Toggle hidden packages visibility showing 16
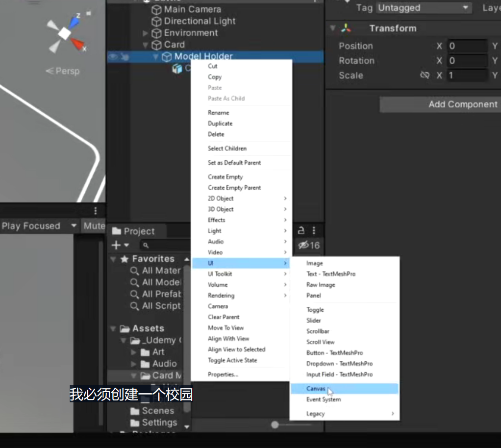Screen dimensions: 501x448 tap(309, 246)
